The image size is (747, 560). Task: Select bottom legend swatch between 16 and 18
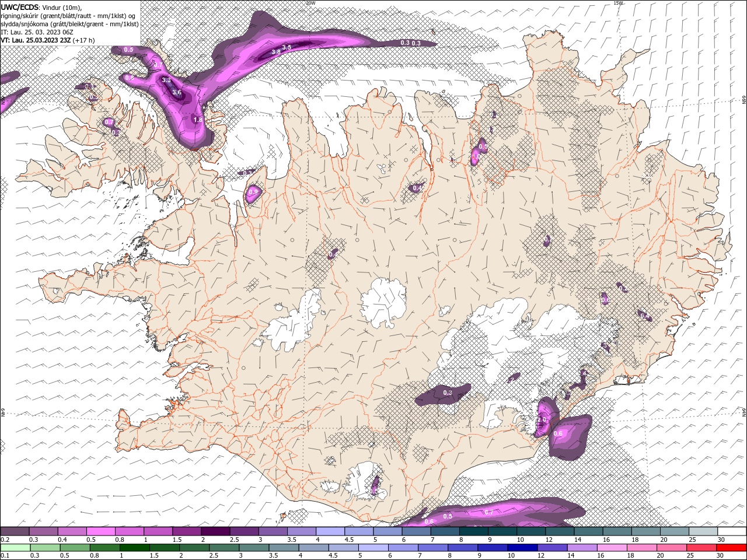(x=612, y=548)
